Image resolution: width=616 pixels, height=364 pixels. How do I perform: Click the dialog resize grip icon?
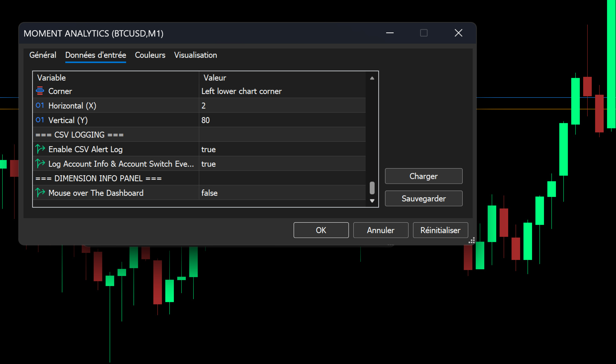[x=472, y=241]
